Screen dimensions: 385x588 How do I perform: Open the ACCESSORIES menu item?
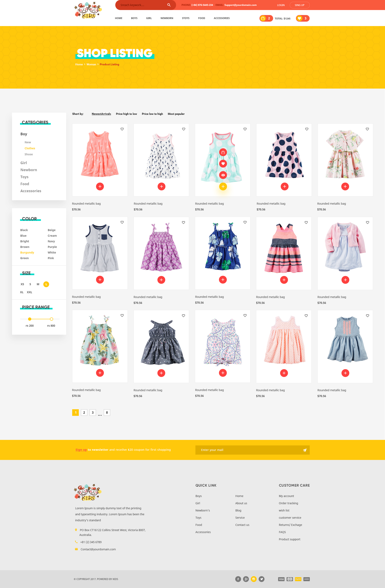point(222,18)
